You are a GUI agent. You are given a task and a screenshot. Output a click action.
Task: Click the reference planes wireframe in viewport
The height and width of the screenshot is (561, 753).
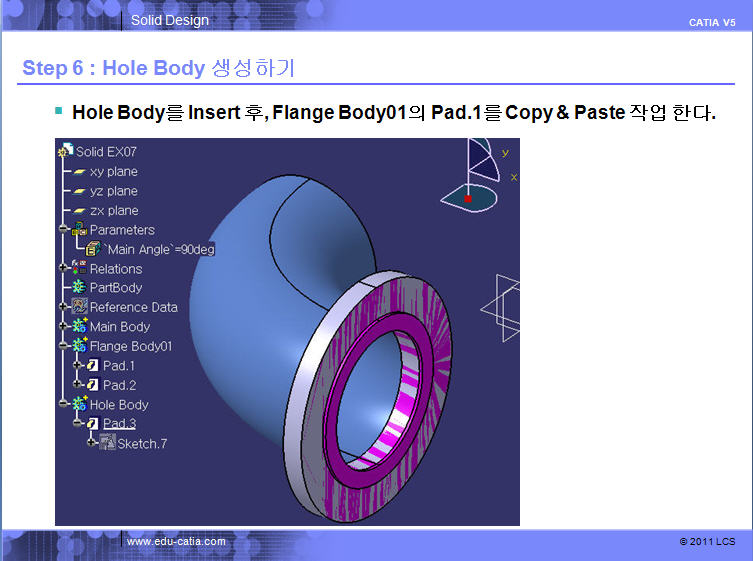[x=501, y=308]
